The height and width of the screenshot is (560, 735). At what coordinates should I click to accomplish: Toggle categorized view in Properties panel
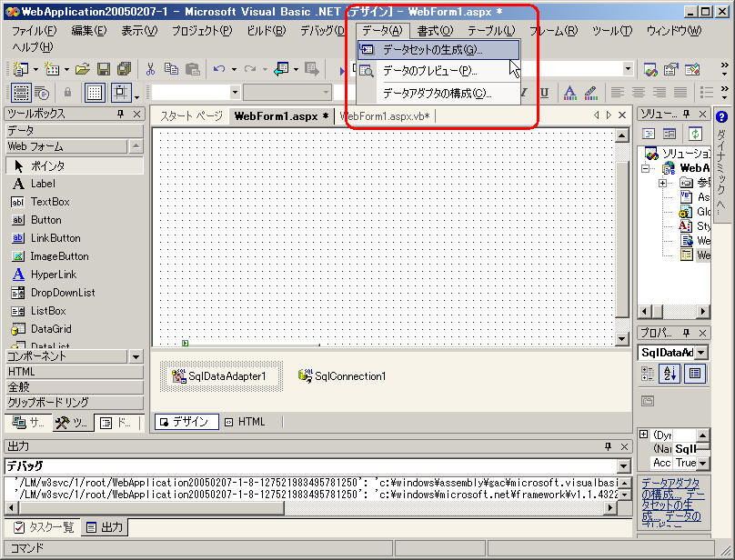coord(648,374)
